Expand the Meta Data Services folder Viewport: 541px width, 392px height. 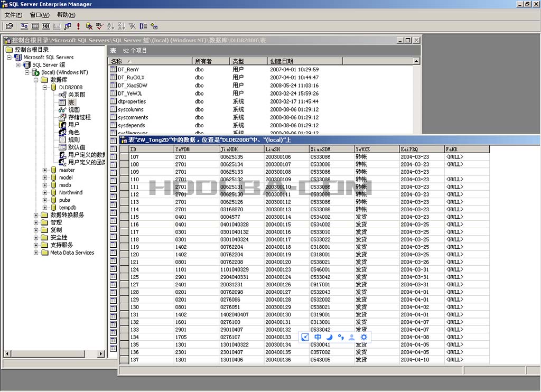[x=36, y=253]
